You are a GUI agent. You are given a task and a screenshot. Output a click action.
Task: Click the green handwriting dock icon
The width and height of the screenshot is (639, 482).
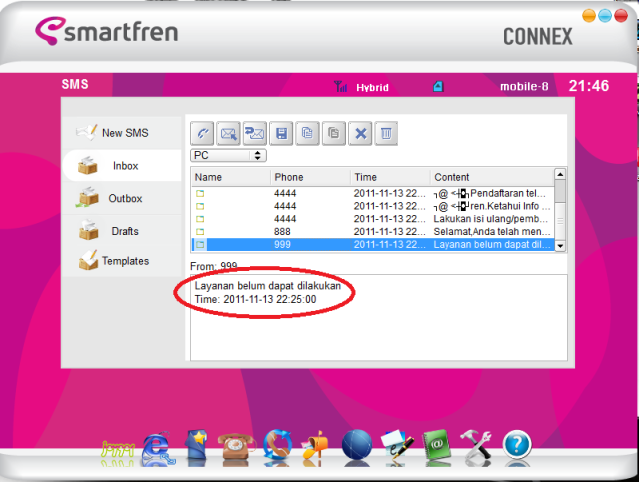(x=118, y=451)
